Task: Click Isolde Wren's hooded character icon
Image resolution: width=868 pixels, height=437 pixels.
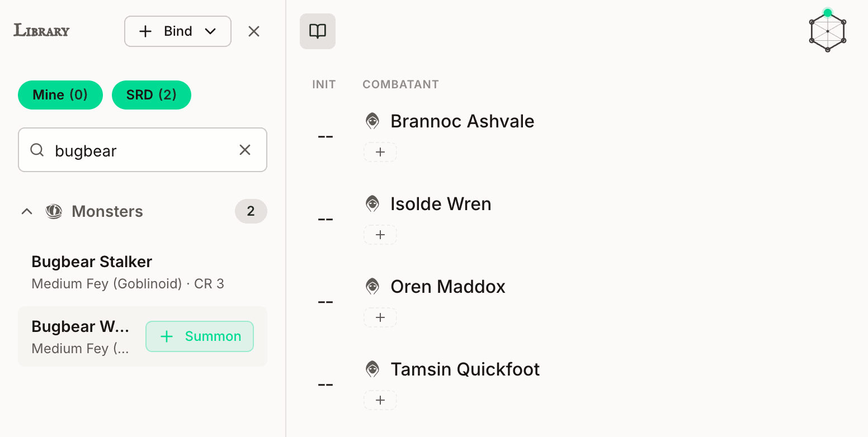Action: tap(372, 204)
